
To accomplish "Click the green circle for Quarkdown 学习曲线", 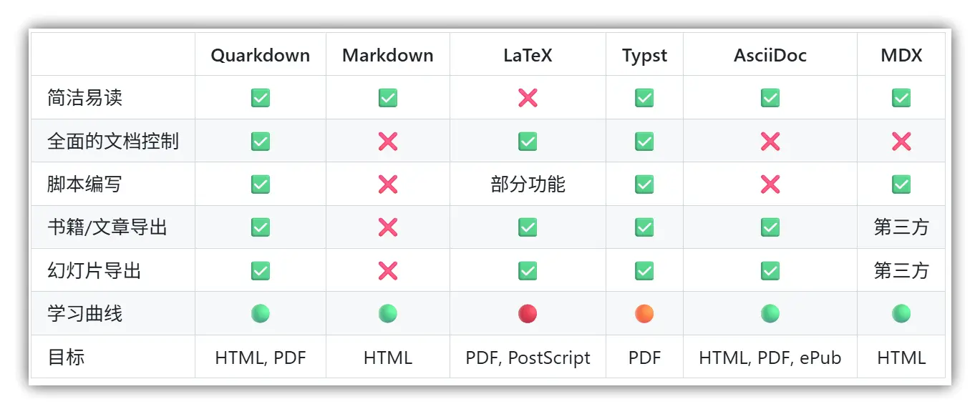I will click(261, 313).
